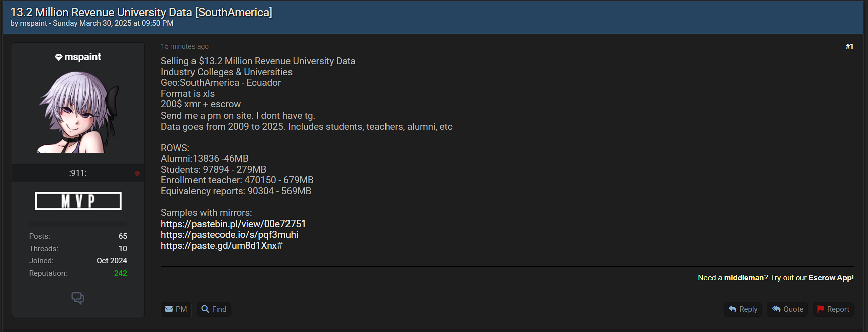The height and width of the screenshot is (332, 868).
Task: Click the envelope icon on the PM button
Action: (169, 309)
